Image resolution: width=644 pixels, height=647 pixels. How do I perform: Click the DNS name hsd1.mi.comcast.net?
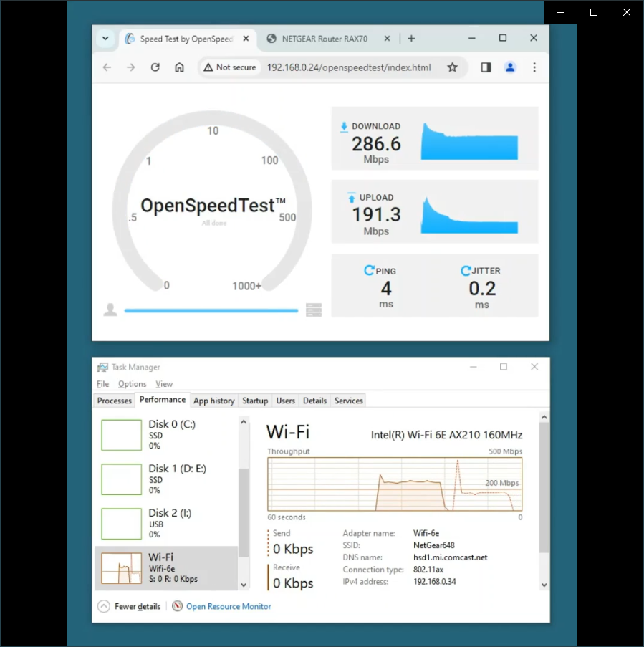click(450, 557)
